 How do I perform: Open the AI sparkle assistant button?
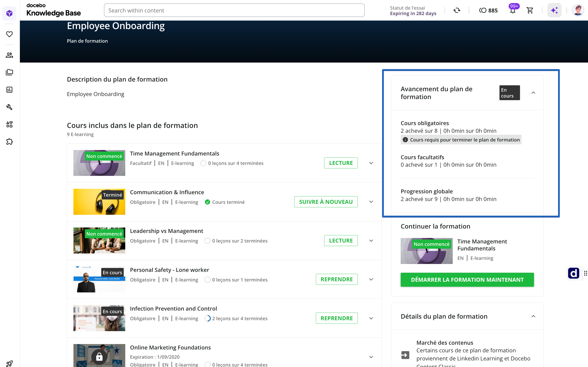554,10
